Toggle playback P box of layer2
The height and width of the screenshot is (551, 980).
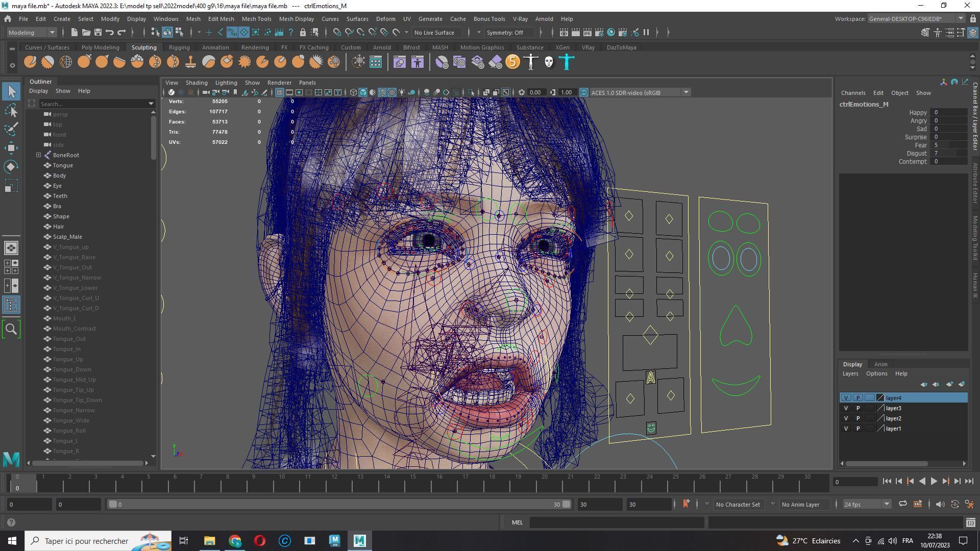(x=858, y=418)
